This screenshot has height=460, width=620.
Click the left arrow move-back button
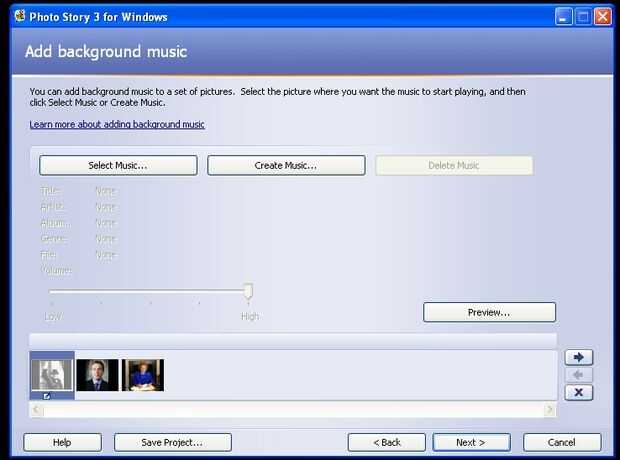pos(579,375)
